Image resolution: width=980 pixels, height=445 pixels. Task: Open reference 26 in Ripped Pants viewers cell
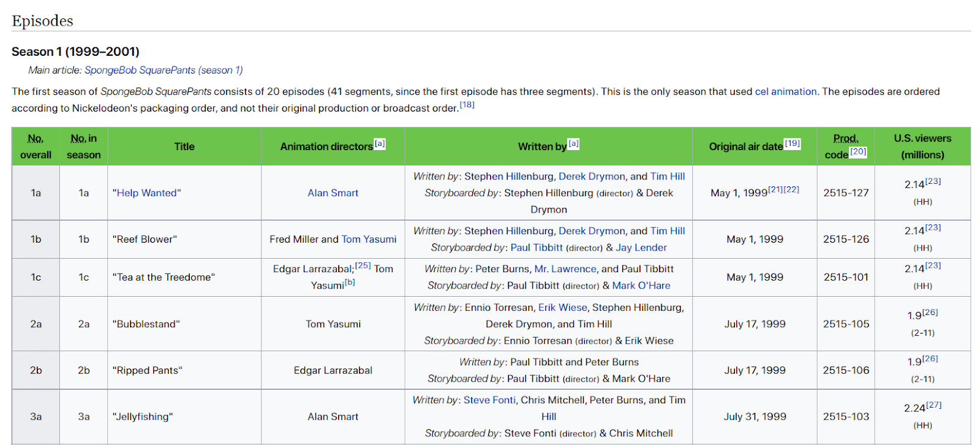pyautogui.click(x=930, y=359)
